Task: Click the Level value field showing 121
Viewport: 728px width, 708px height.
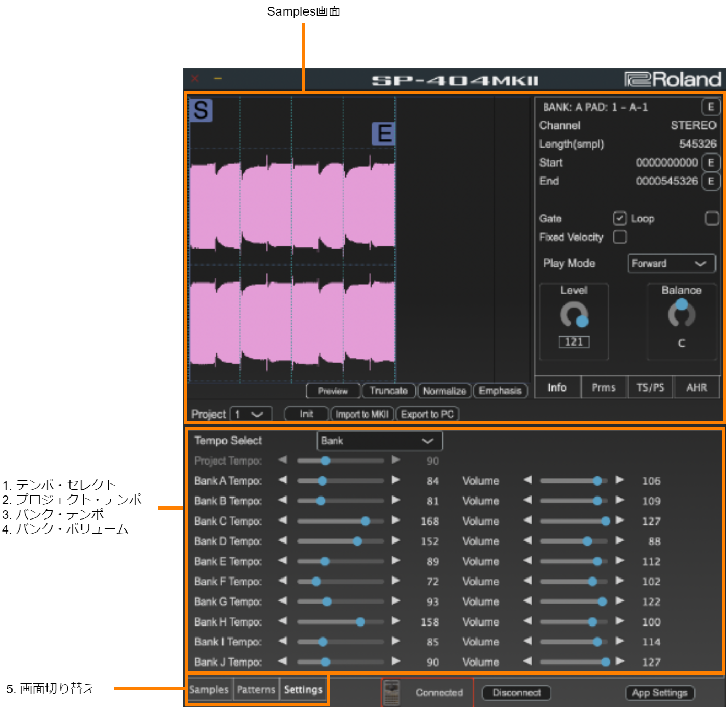Action: click(574, 342)
